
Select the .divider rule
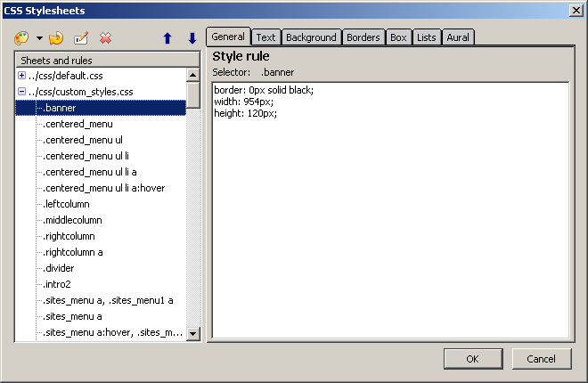click(59, 269)
